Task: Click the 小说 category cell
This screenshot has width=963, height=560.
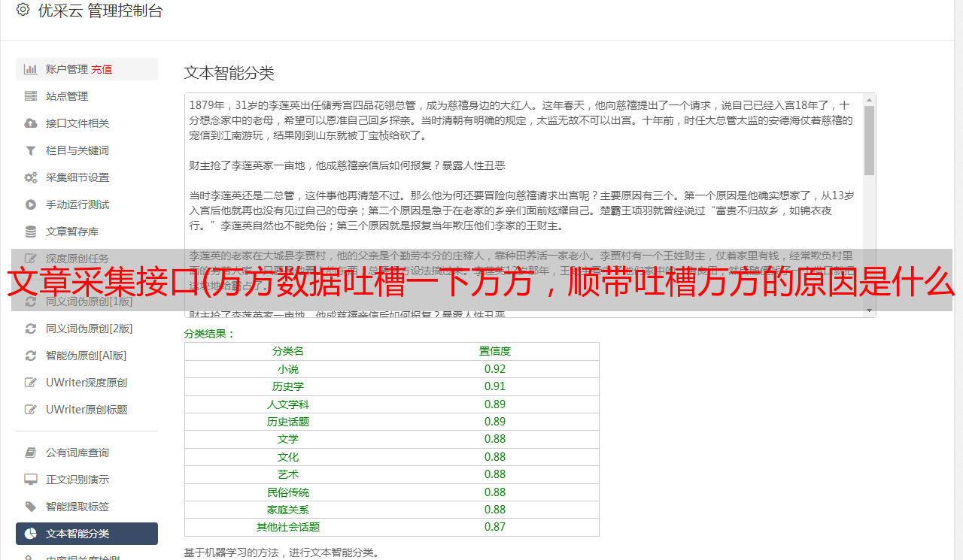Action: 288,369
